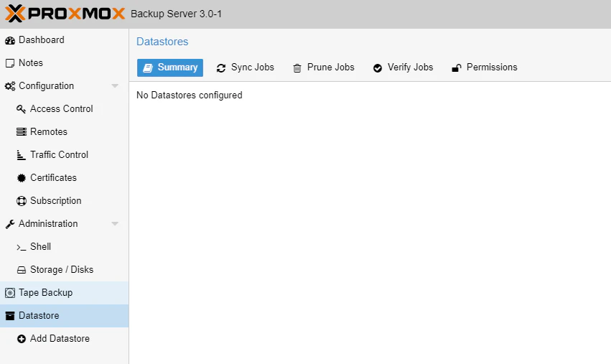Click the Remotes server icon

[21, 132]
